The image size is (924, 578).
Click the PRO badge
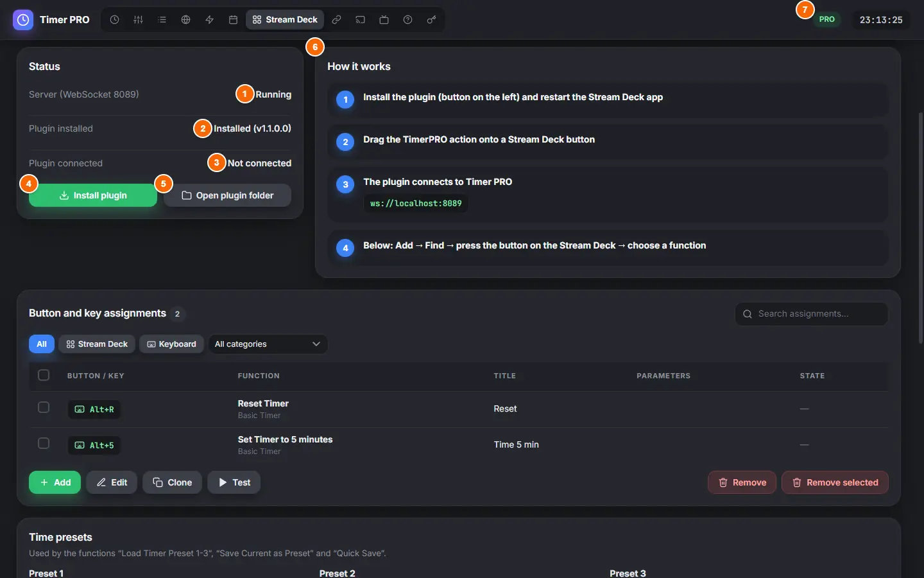[x=827, y=19]
